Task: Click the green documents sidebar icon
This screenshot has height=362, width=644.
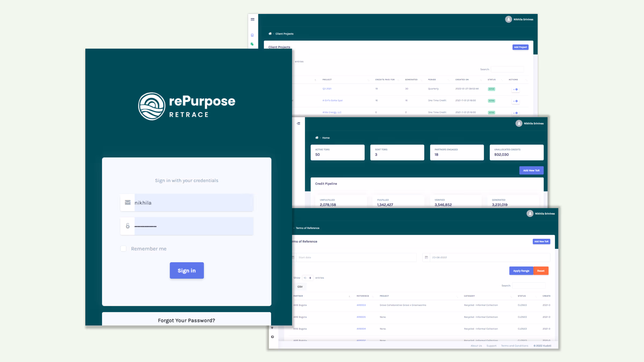Action: pos(252,44)
